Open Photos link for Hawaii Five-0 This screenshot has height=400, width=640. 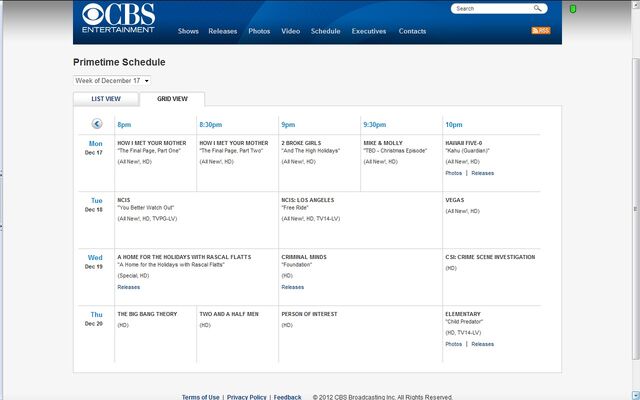[x=453, y=173]
